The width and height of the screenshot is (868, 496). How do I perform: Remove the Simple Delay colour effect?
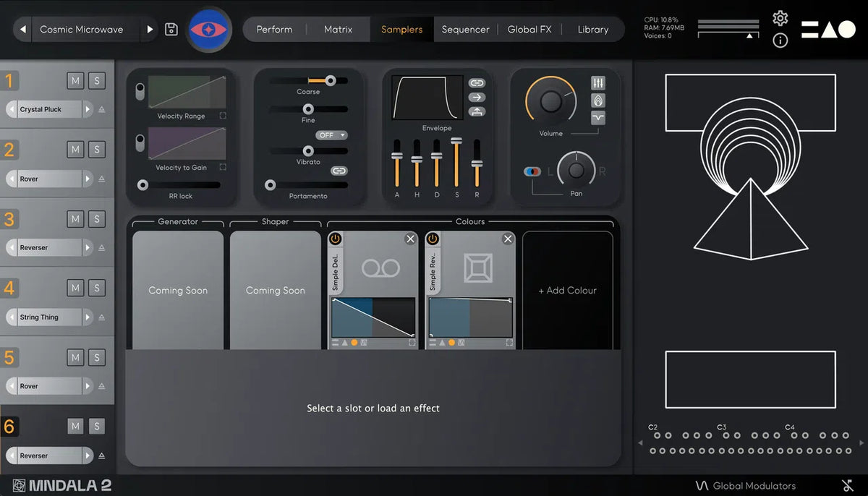pyautogui.click(x=410, y=239)
